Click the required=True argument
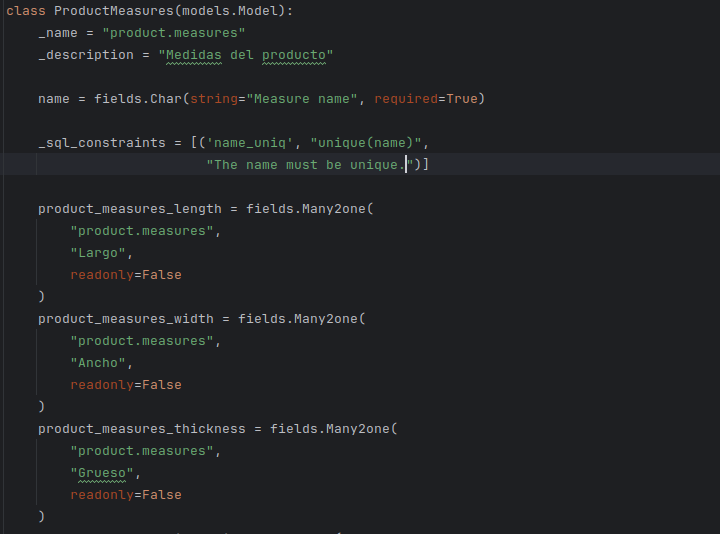 coord(425,99)
